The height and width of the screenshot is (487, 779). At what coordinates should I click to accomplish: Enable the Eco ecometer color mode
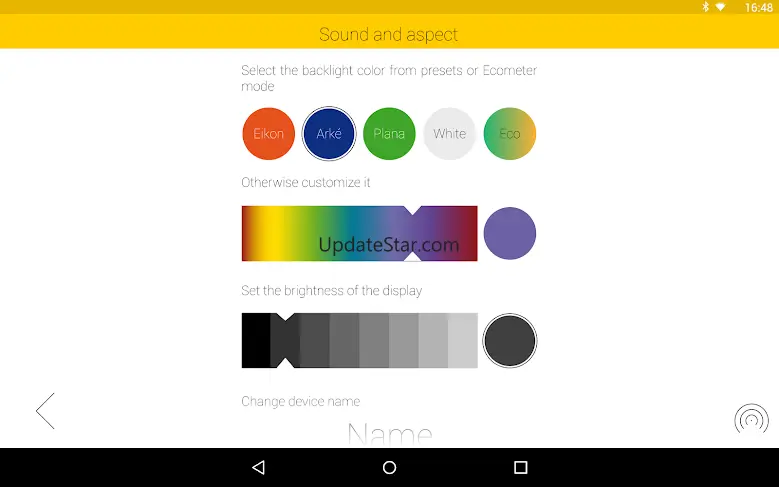coord(510,134)
